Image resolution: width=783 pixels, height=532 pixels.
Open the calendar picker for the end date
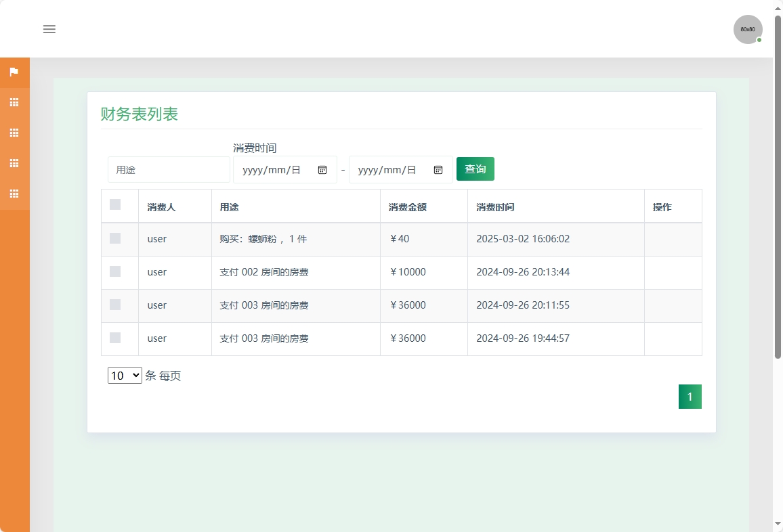(x=439, y=169)
